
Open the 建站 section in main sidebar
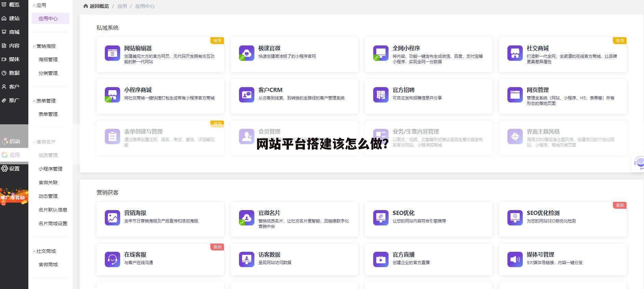[x=14, y=18]
